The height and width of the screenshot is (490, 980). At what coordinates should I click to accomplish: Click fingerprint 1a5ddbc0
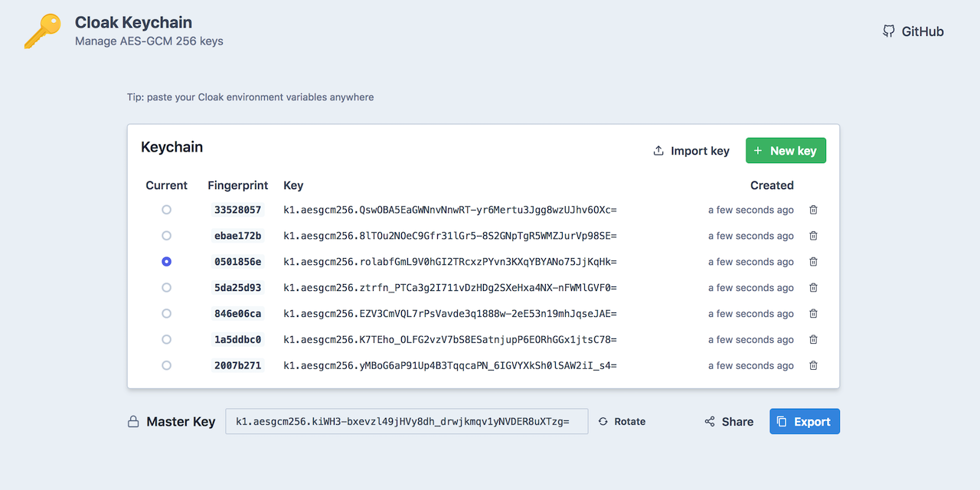pyautogui.click(x=237, y=340)
